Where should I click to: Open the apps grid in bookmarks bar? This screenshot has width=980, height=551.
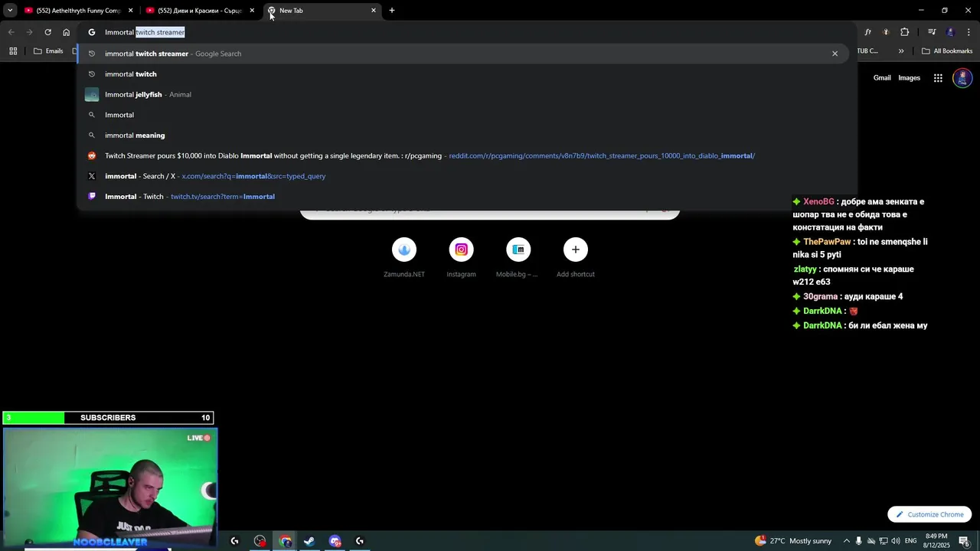tap(13, 51)
